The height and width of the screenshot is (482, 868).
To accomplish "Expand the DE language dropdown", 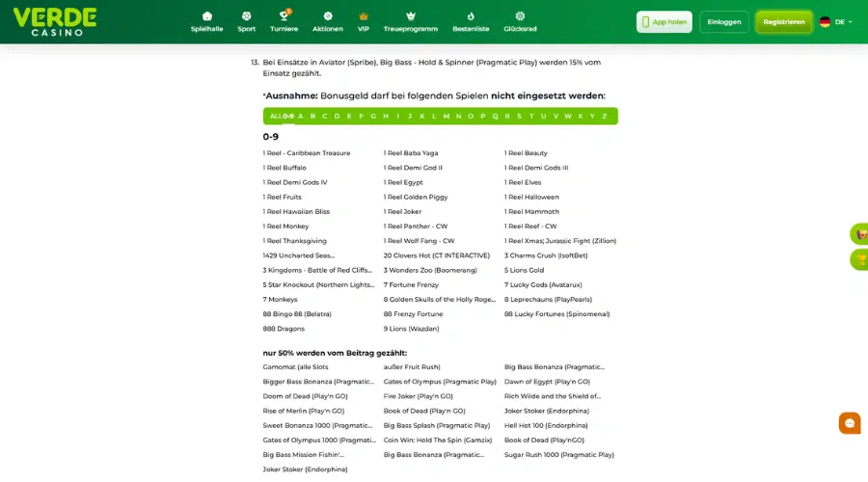I will pyautogui.click(x=836, y=21).
